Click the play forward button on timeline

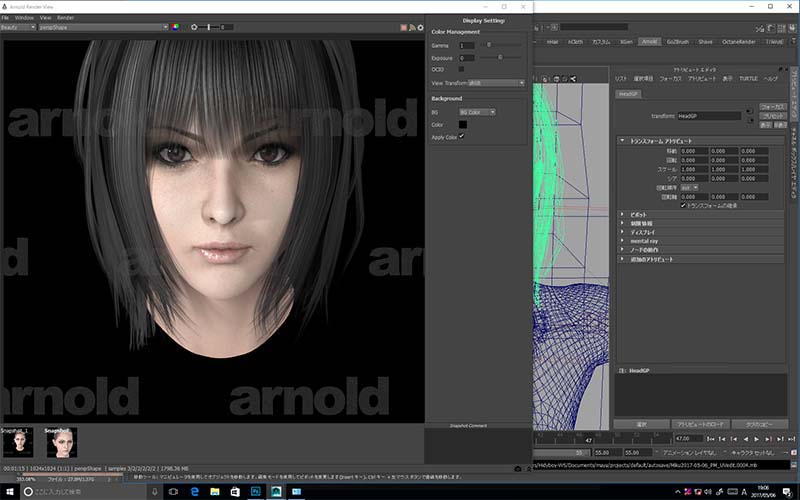pos(757,439)
